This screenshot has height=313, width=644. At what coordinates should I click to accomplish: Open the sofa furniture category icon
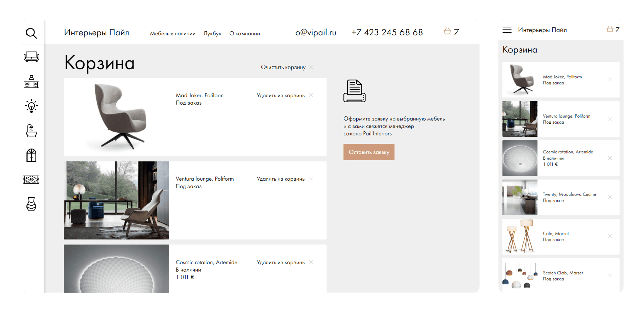point(31,57)
